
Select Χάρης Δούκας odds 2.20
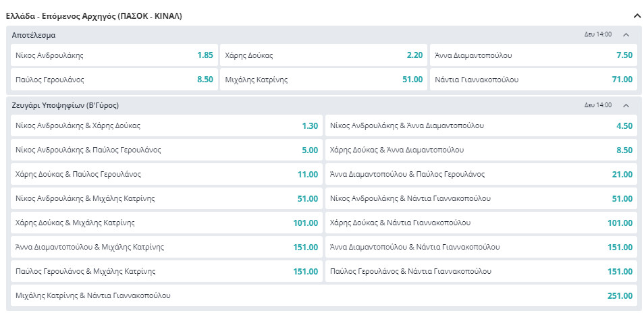click(324, 55)
